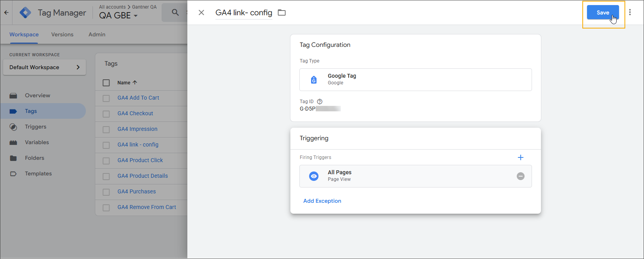644x259 pixels.
Task: Switch to the Workspace tab
Action: 24,34
